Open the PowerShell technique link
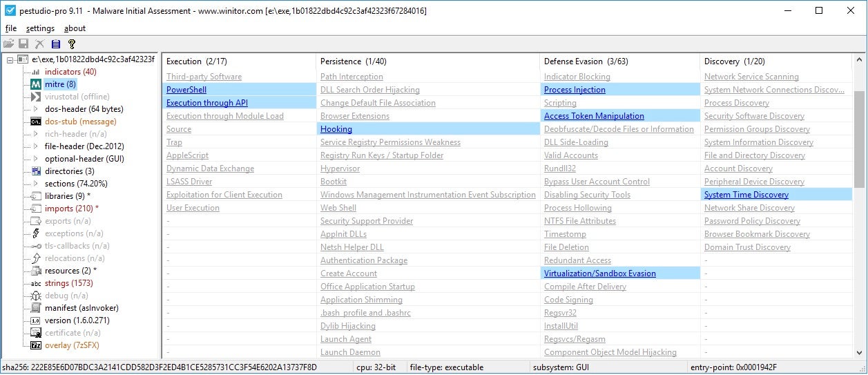This screenshot has width=868, height=375. pos(186,90)
